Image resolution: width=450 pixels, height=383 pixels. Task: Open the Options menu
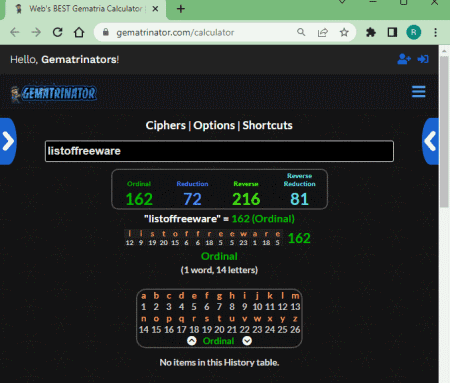(x=214, y=125)
